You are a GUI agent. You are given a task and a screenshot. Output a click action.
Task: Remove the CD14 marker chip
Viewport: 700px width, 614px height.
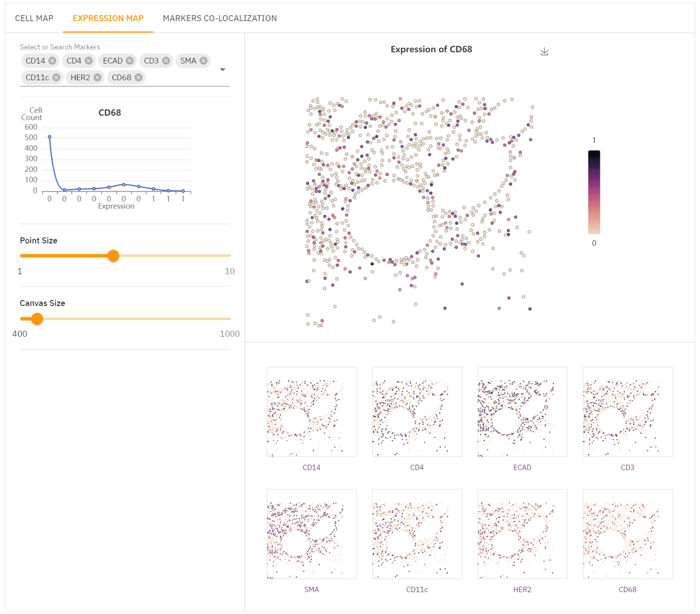52,61
